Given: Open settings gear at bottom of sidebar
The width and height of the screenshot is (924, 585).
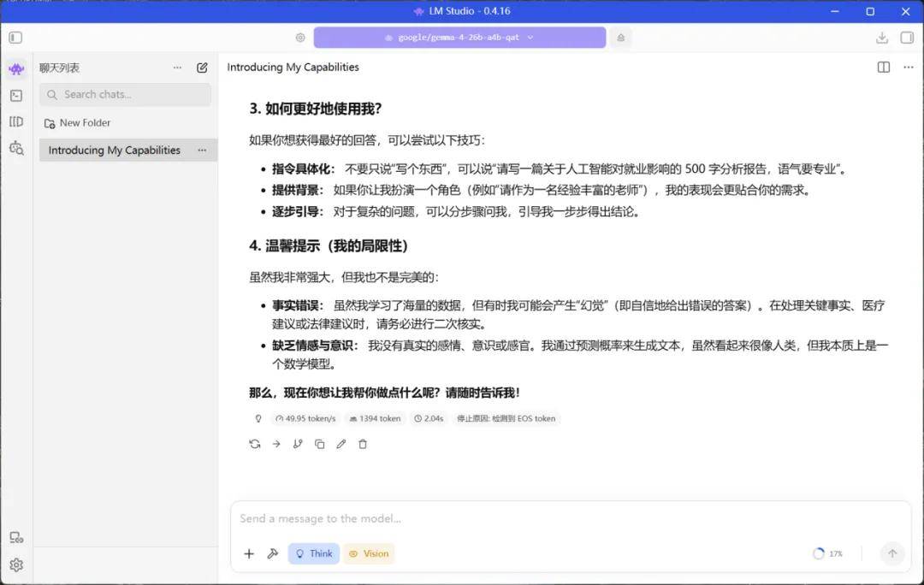Looking at the screenshot, I should 16,565.
